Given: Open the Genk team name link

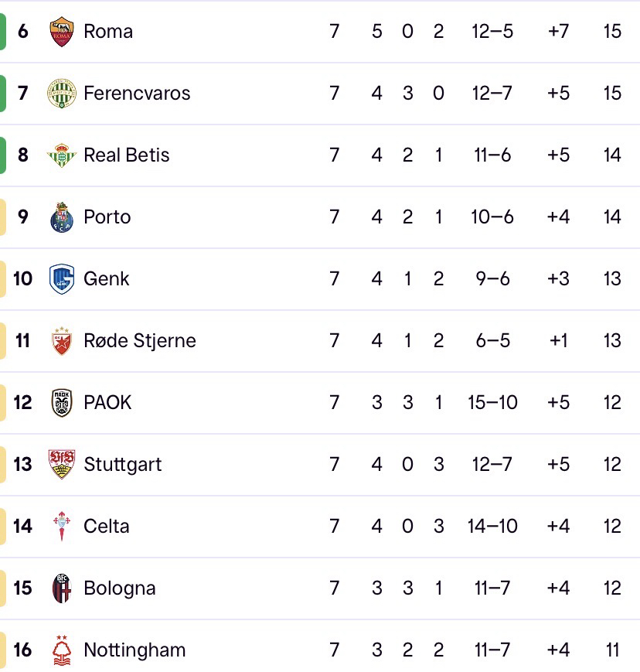Looking at the screenshot, I should point(107,279).
